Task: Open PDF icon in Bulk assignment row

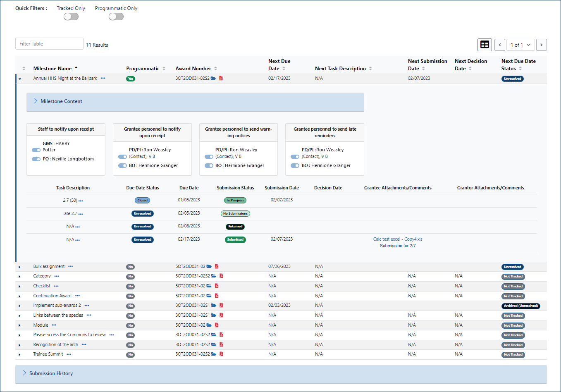Action: (x=217, y=267)
